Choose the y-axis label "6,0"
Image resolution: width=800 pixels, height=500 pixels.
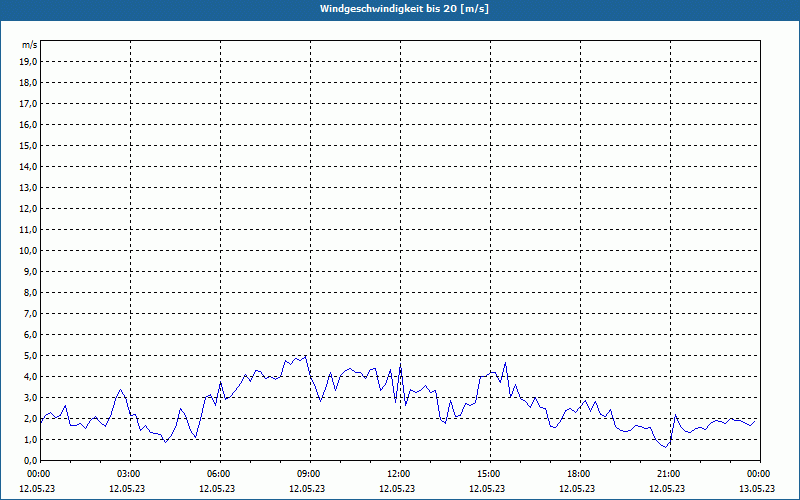(31, 335)
